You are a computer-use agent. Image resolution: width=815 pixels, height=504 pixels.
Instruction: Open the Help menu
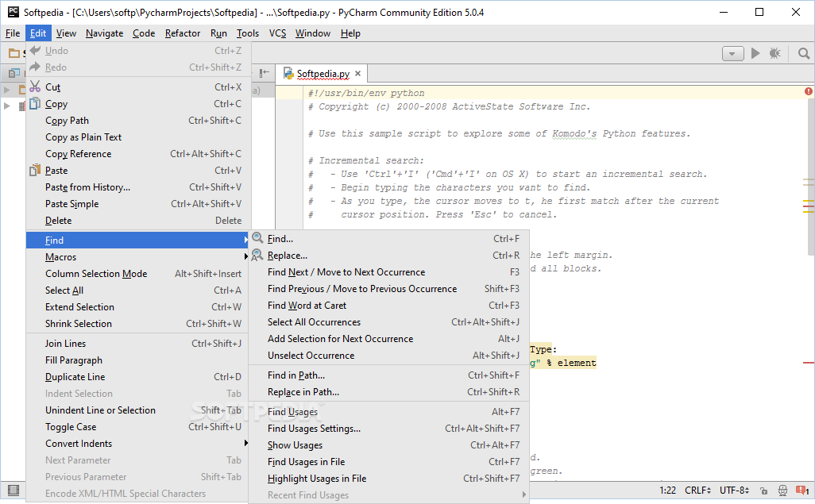tap(350, 33)
